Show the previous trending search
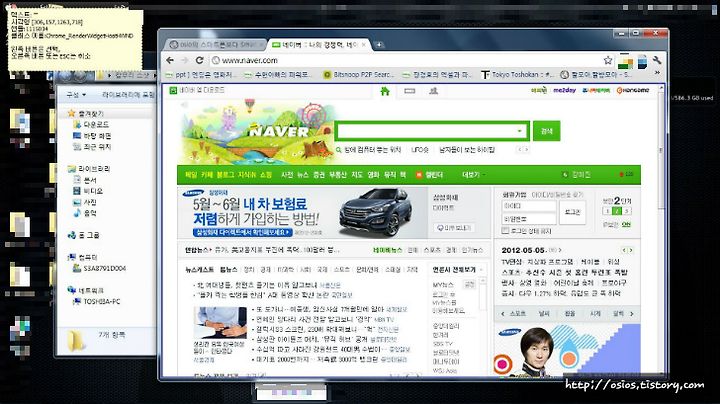Image resolution: width=720 pixels, height=404 pixels. pyautogui.click(x=520, y=150)
